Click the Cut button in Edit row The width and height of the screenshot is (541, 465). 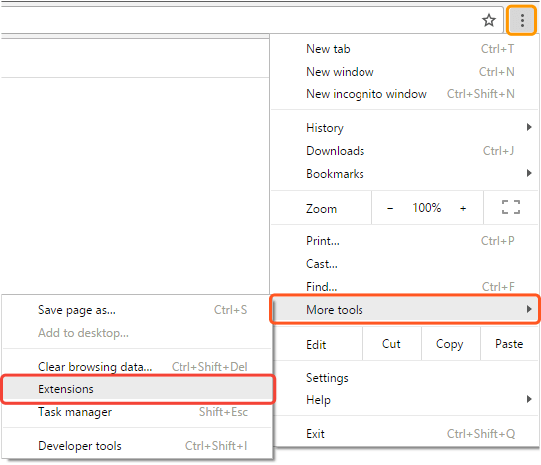point(392,344)
